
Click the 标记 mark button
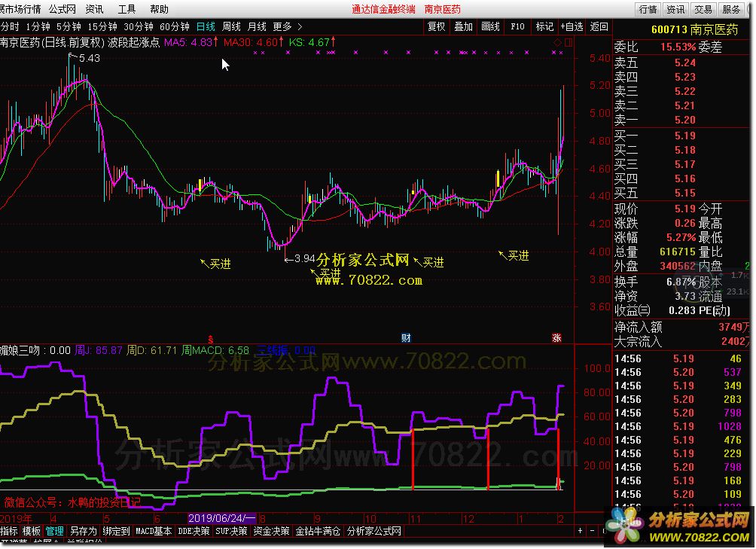(545, 26)
